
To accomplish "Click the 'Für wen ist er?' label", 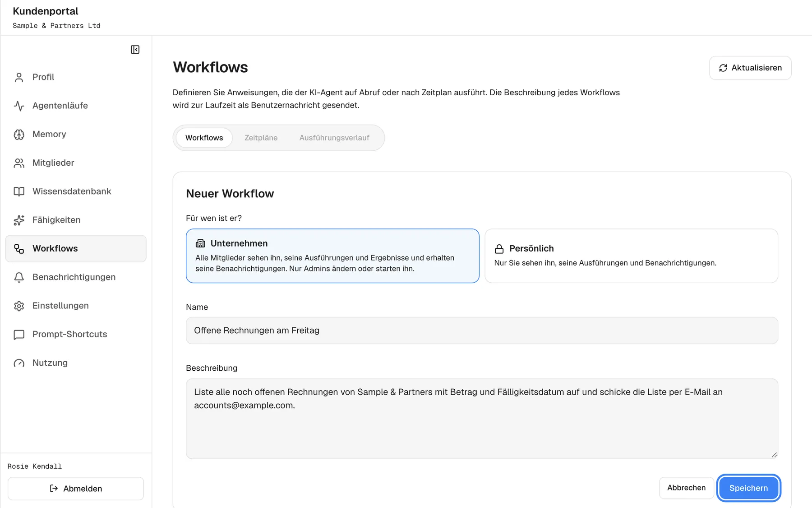I will coord(213,218).
